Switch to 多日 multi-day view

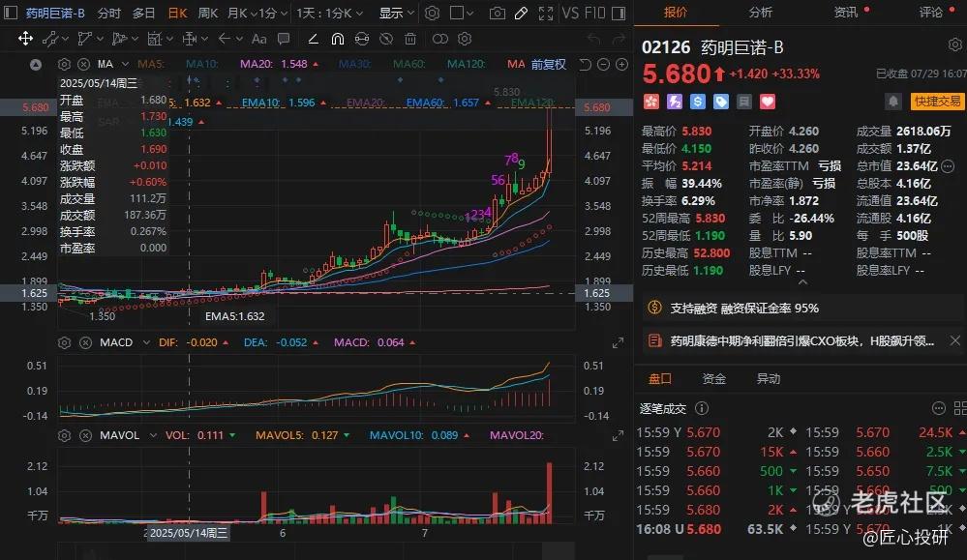coord(143,13)
